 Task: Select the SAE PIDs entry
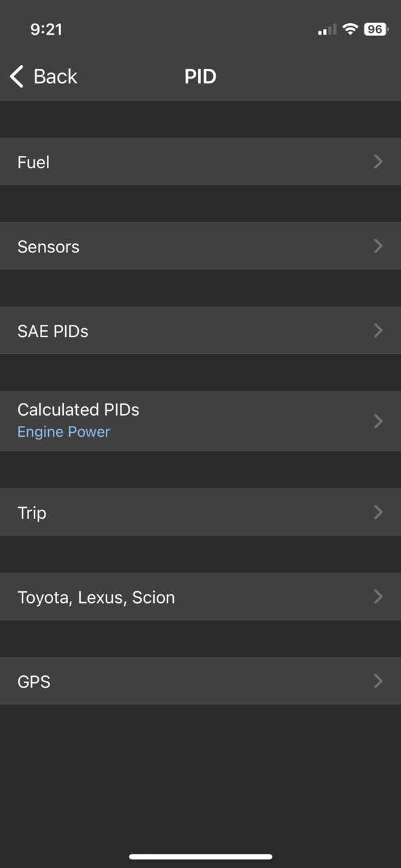click(x=200, y=330)
